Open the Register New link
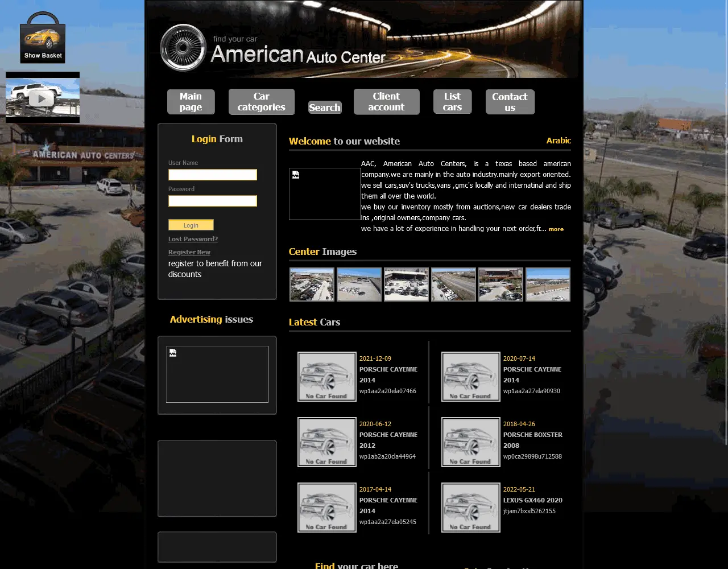 [189, 252]
